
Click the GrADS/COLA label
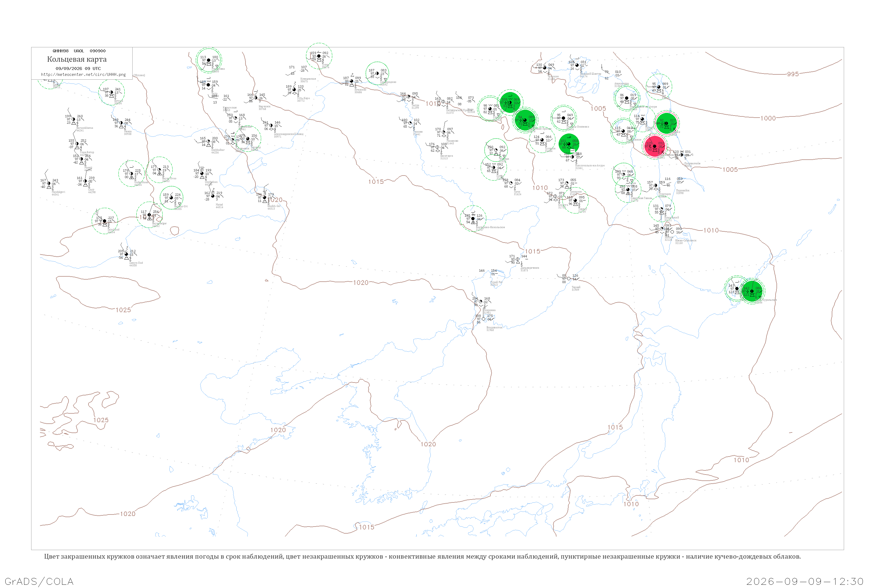(39, 581)
